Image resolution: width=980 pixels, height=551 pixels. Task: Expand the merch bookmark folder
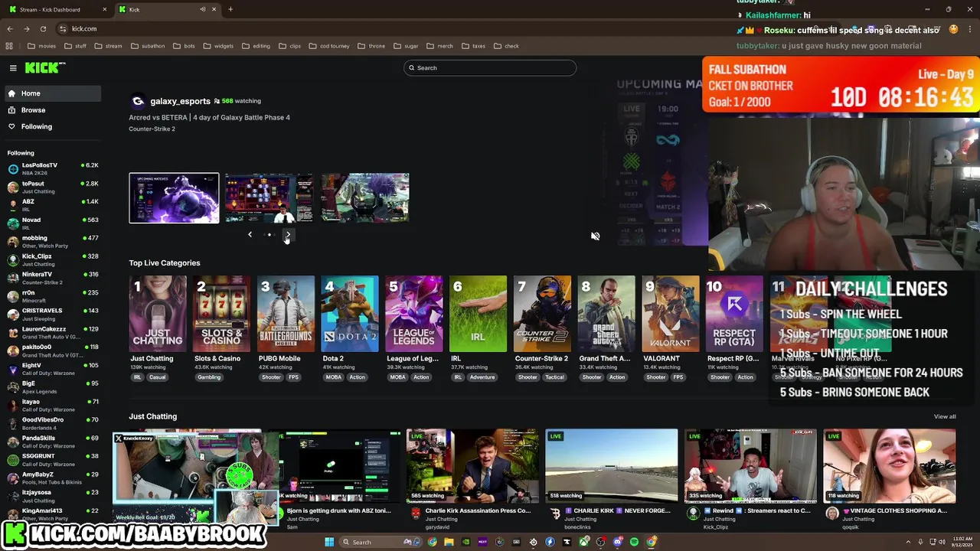point(439,46)
